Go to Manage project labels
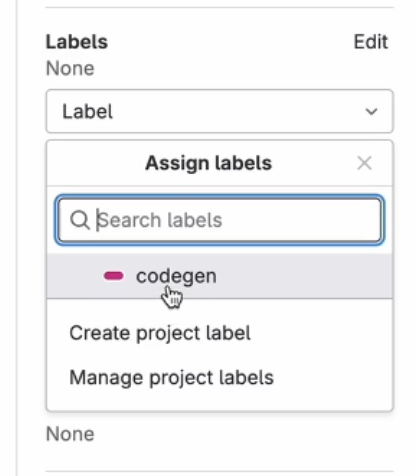 tap(171, 377)
